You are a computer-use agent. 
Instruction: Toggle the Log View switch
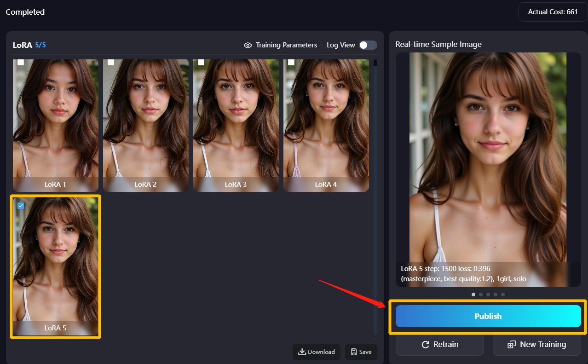click(x=368, y=45)
